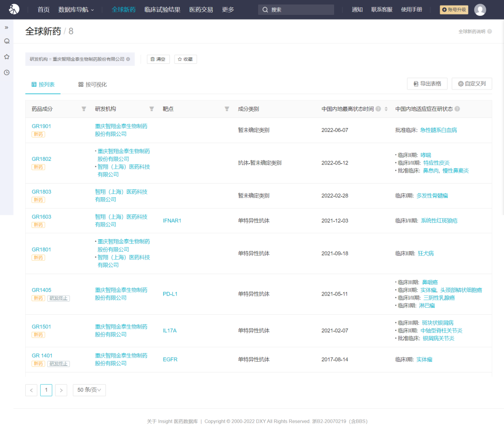This screenshot has height=434, width=504.
Task: Go to next page arrow
Action: click(x=61, y=390)
